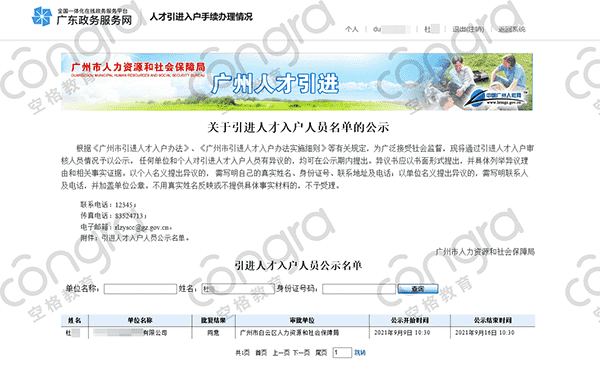The height and width of the screenshot is (386, 600).
Task: Click the 传真电话 83524713 line
Action: tap(113, 216)
